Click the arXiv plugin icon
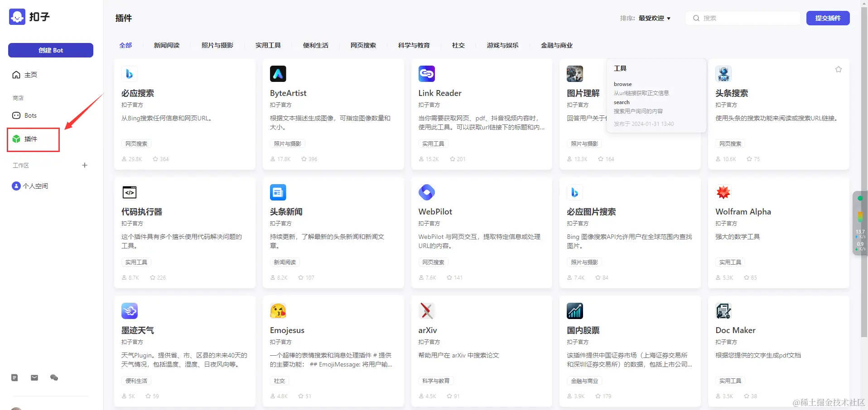The height and width of the screenshot is (410, 868). pos(427,311)
